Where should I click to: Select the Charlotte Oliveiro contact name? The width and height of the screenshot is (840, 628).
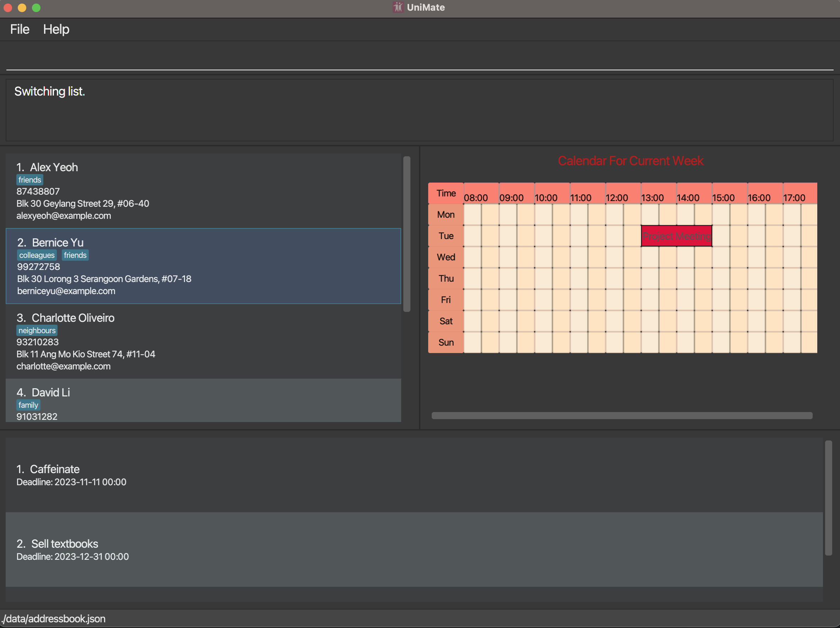[x=73, y=318]
